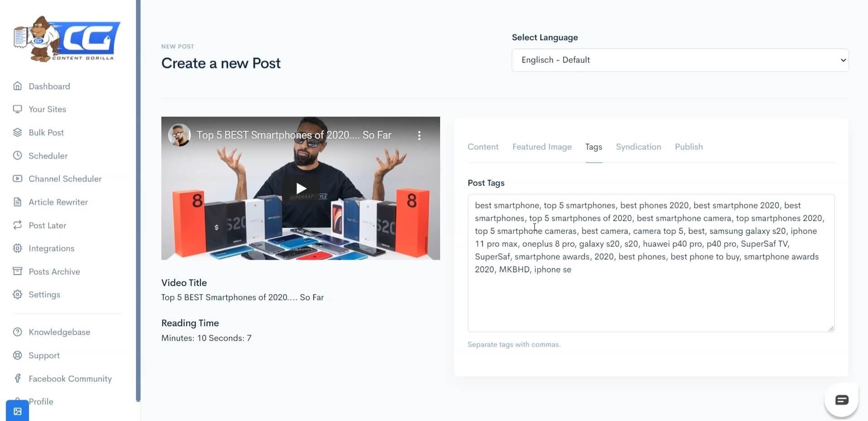Go to Your Sites page

(47, 109)
